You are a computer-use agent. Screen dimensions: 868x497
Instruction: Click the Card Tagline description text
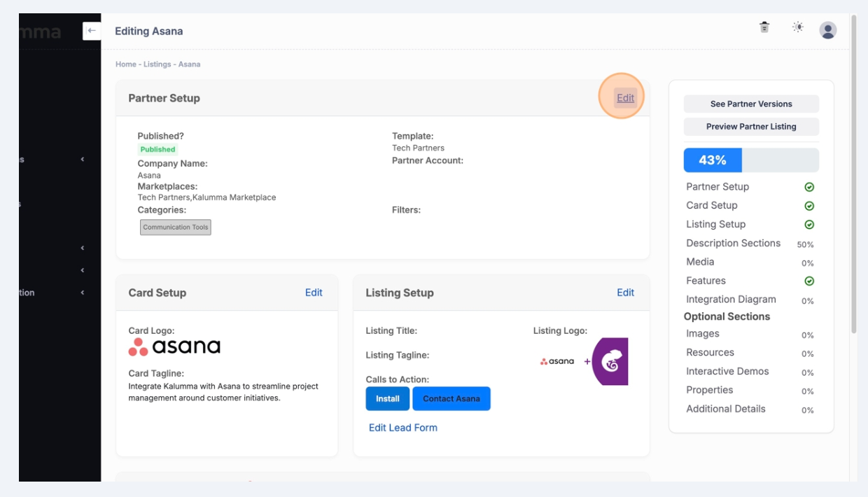tap(223, 392)
